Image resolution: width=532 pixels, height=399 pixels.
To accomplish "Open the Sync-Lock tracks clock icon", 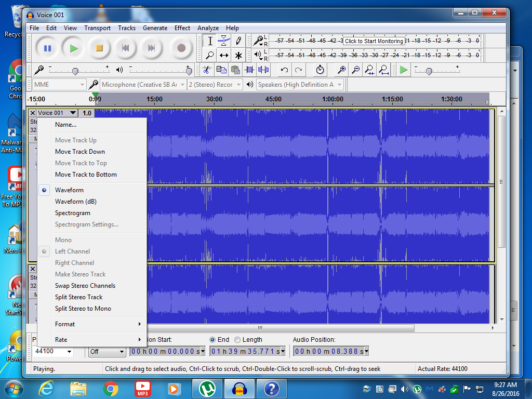I will pyautogui.click(x=320, y=70).
